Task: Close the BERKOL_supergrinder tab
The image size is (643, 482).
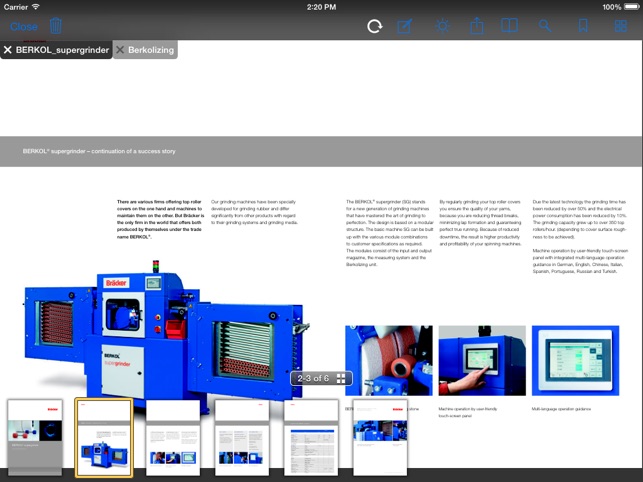Action: click(7, 50)
